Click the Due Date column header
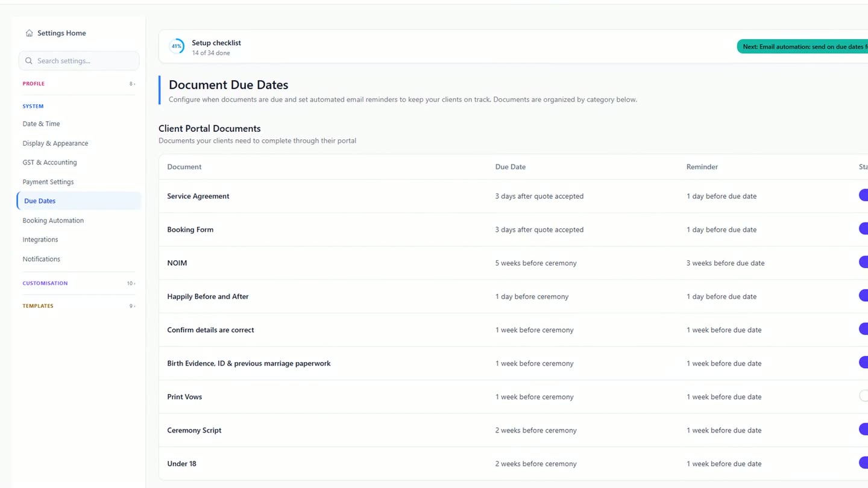Viewport: 868px width, 488px height. point(511,167)
